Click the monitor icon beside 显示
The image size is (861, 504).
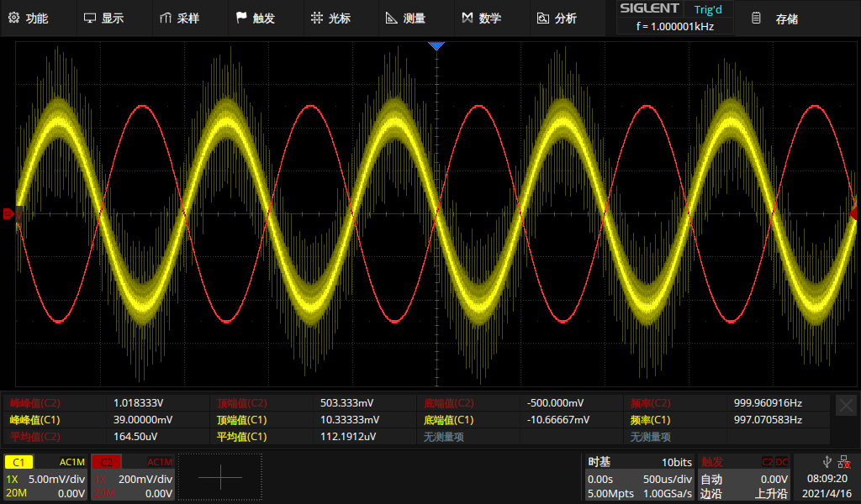tap(89, 18)
